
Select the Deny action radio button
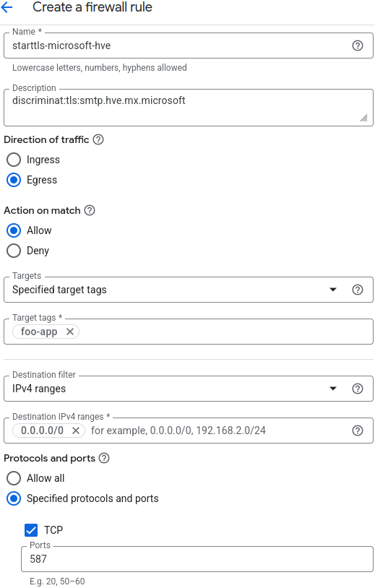pyautogui.click(x=14, y=251)
